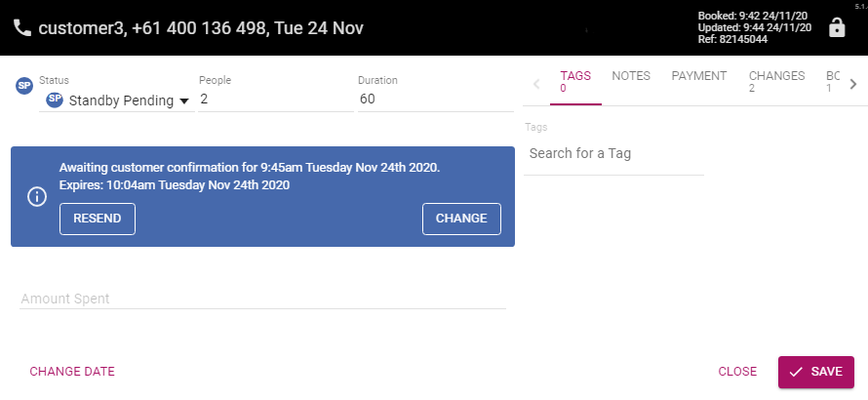Click the SP badge inside the status dropdown

point(55,100)
